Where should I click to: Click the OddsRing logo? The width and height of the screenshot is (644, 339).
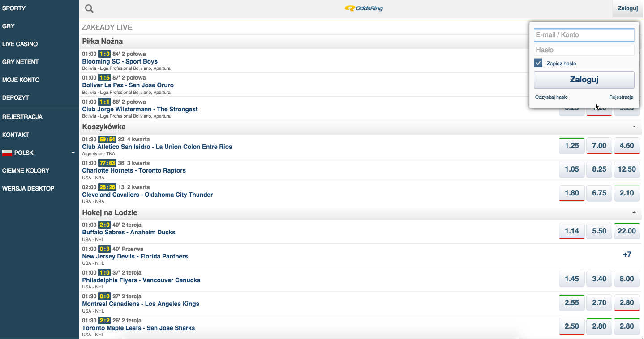pyautogui.click(x=364, y=8)
